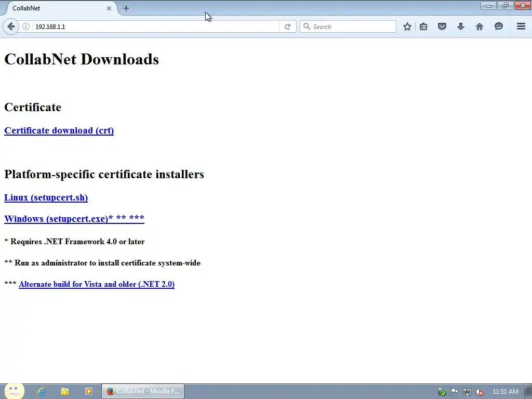Image resolution: width=532 pixels, height=399 pixels.
Task: Open the Firefox hamburger menu
Action: pos(521,26)
